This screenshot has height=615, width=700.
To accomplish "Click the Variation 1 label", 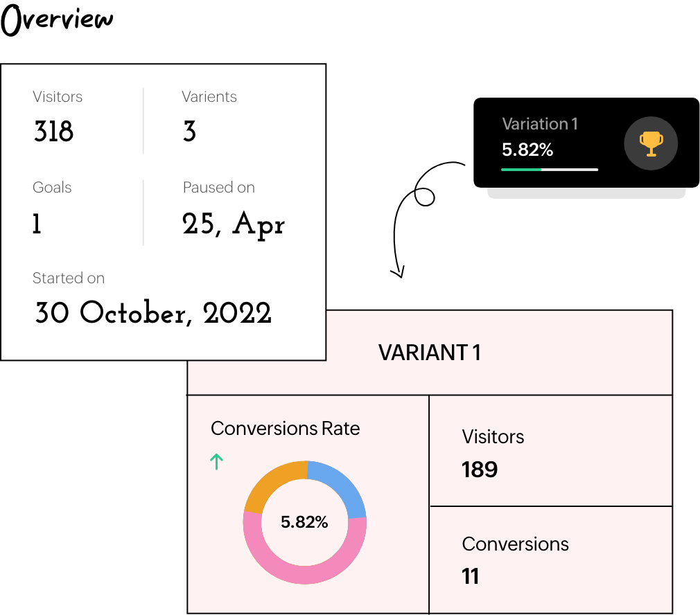I will point(540,124).
